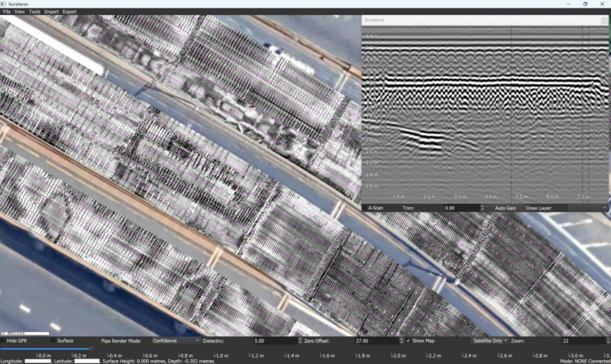Image resolution: width=611 pixels, height=364 pixels.
Task: Open the Export menu
Action: (x=69, y=12)
